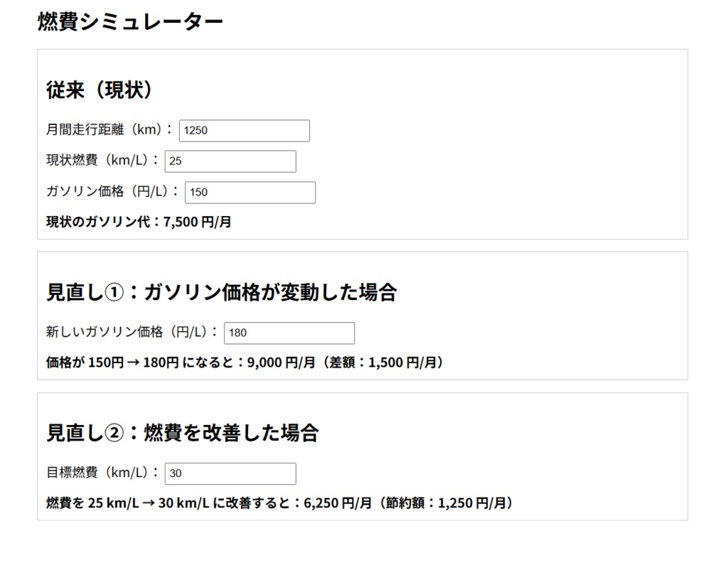Click the 新しいガソリン価格（円/L） label
The image size is (728, 563).
[132, 333]
